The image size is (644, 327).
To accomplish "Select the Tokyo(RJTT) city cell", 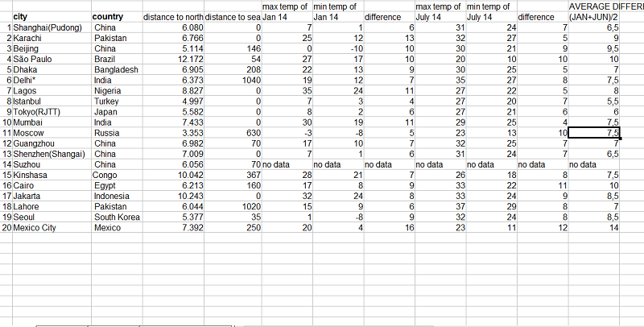I will (52, 112).
